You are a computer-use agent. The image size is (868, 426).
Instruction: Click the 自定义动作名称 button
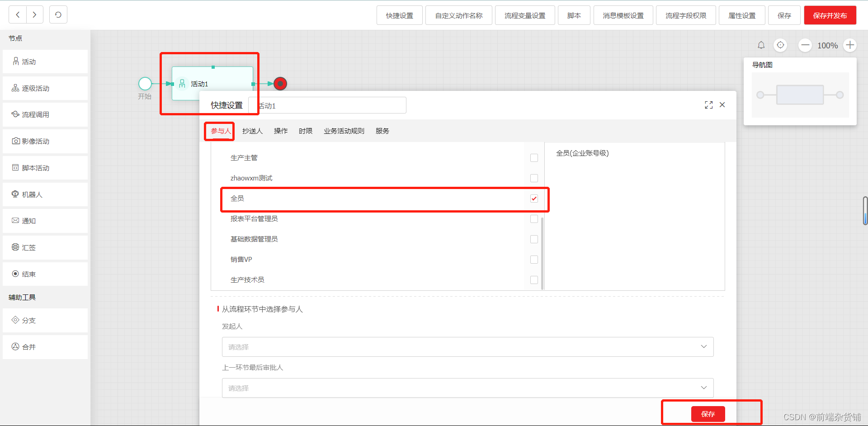click(x=459, y=15)
